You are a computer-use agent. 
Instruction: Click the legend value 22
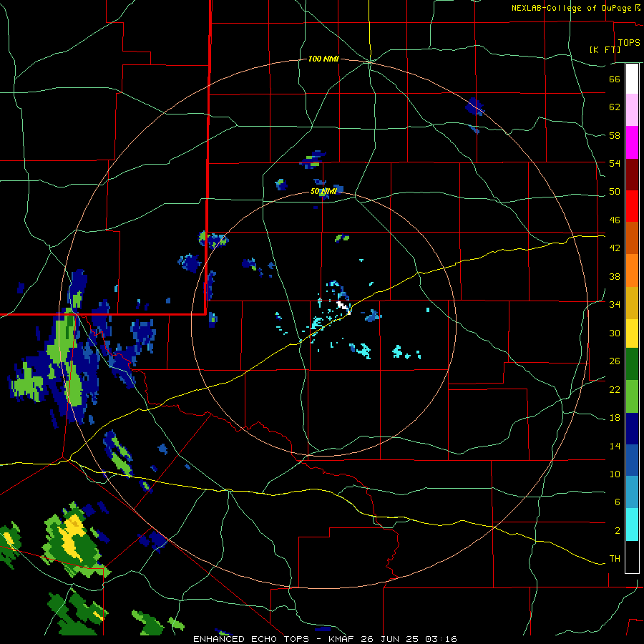[615, 389]
